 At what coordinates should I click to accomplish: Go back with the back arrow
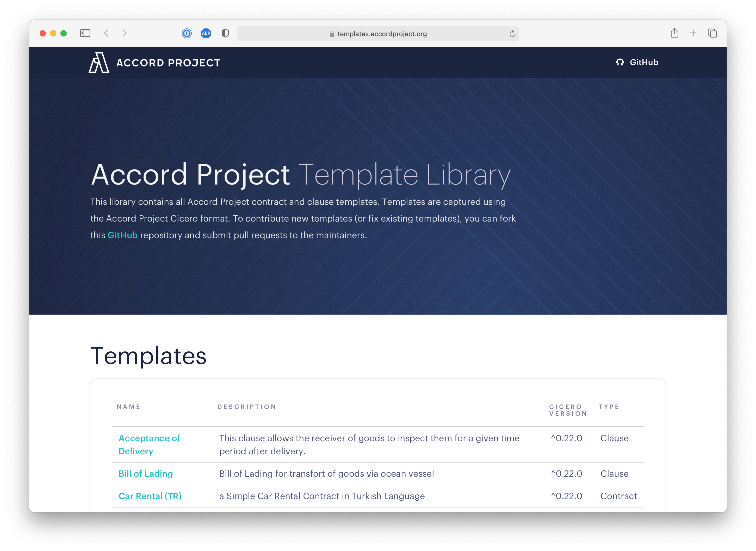tap(106, 33)
